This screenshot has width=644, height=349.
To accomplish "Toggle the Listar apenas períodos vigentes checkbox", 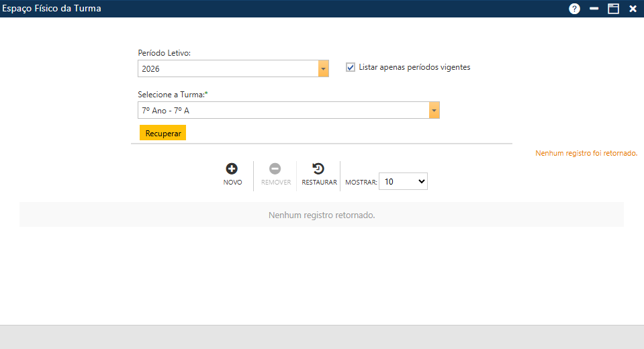I will coord(351,67).
